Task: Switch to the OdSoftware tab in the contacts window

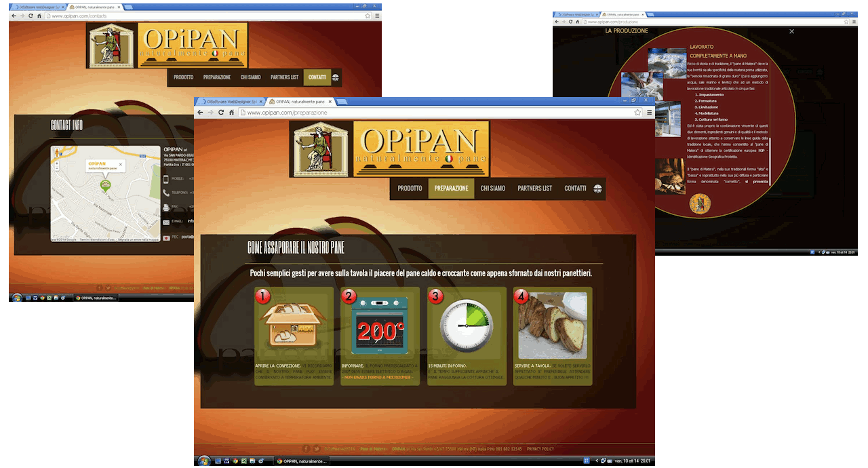Action: [x=37, y=7]
